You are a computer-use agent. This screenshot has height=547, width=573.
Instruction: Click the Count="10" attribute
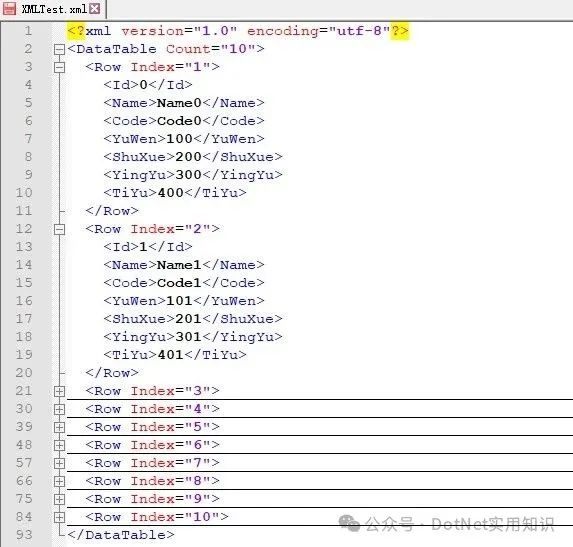[x=211, y=49]
